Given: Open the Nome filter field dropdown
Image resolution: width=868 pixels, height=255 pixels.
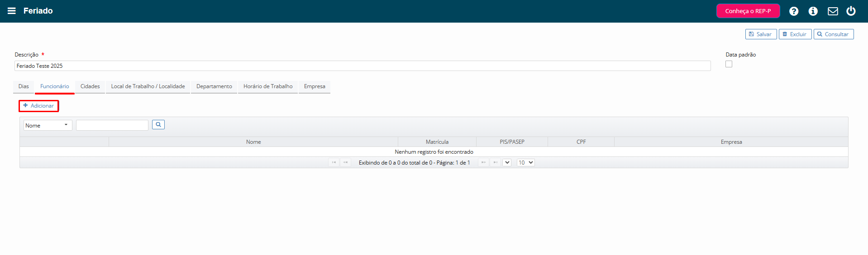Looking at the screenshot, I should 48,125.
